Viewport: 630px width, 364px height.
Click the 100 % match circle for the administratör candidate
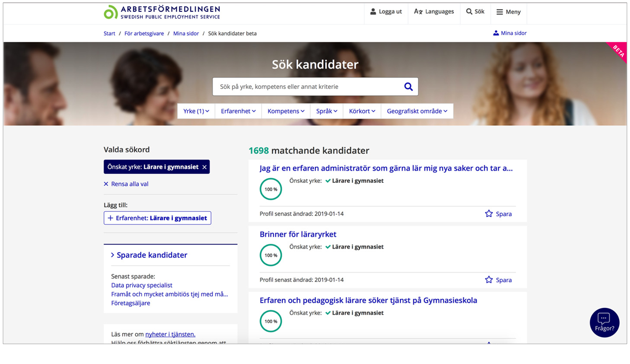271,189
